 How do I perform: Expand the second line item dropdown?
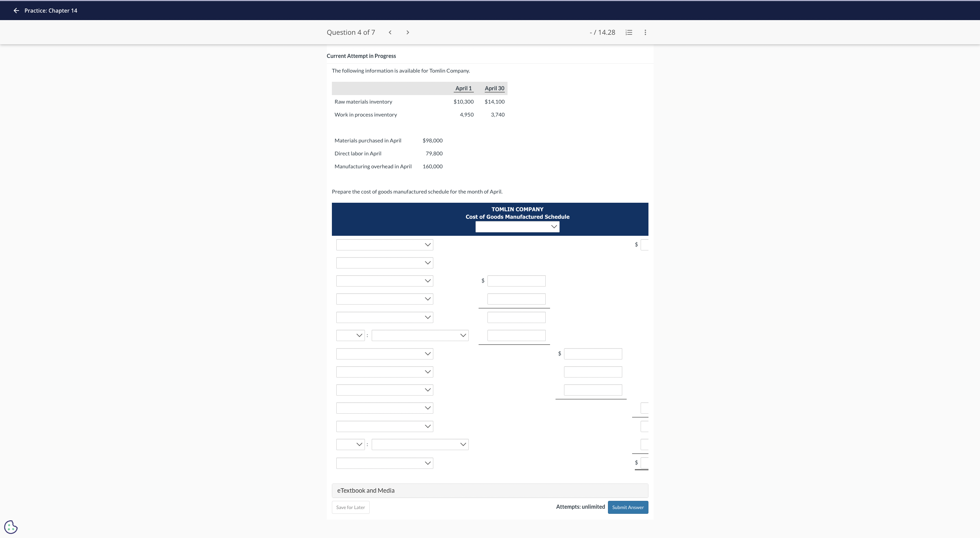[384, 263]
